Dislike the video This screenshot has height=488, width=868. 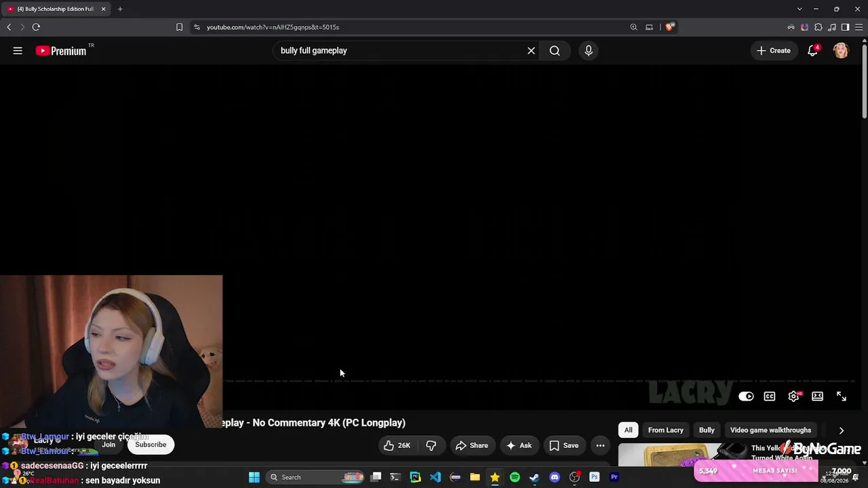click(431, 445)
